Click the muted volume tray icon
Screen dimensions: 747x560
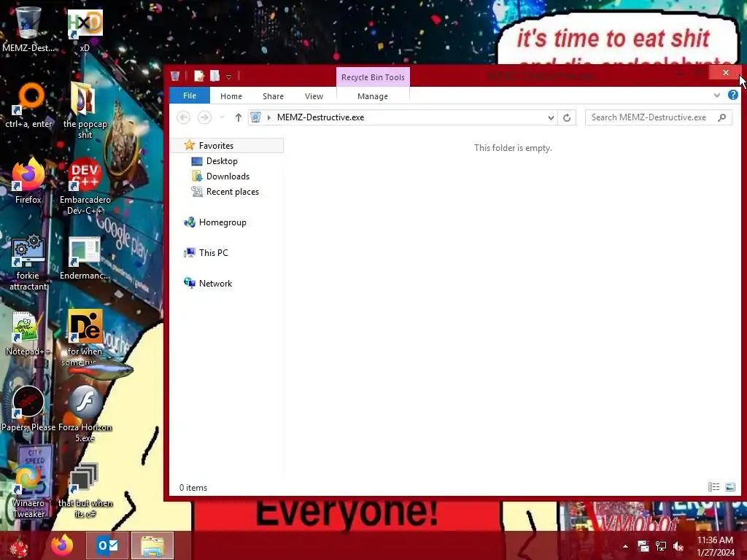point(678,546)
